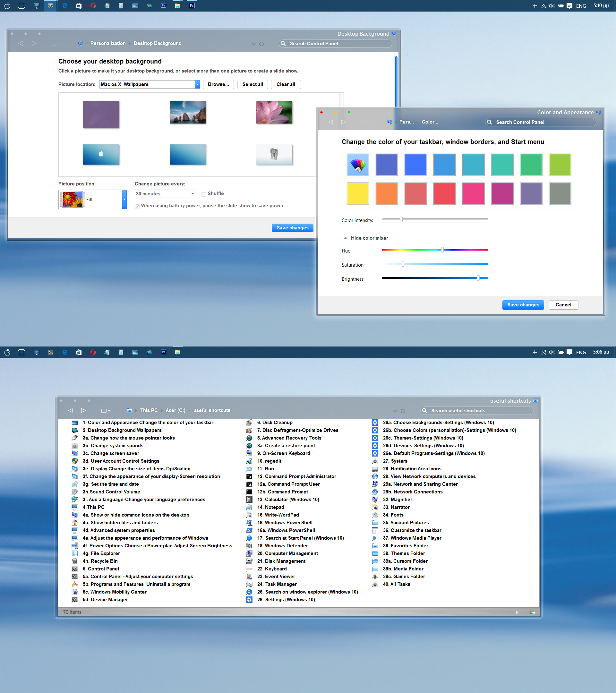
Task: Open the 'Change picture every' dropdown
Action: click(x=192, y=193)
